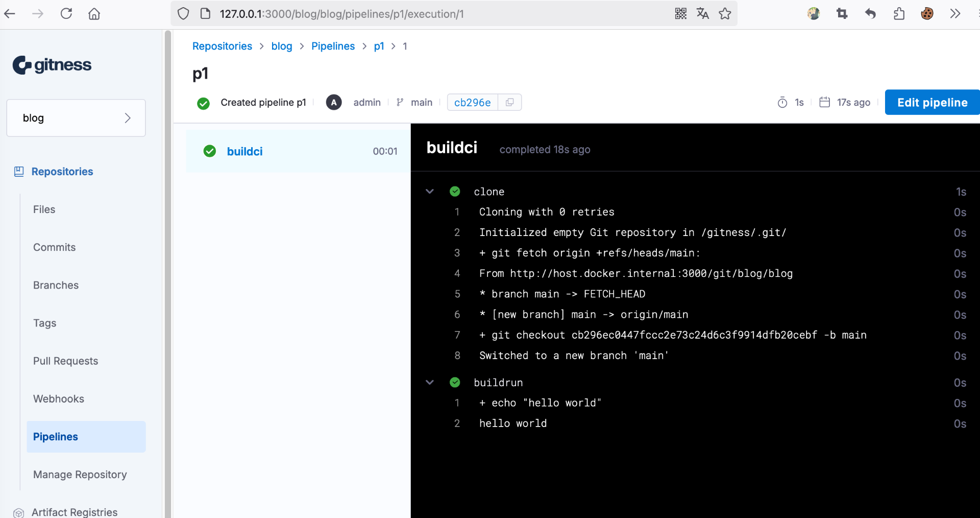Select the buildci stage row
The image size is (980, 518).
[x=298, y=152]
